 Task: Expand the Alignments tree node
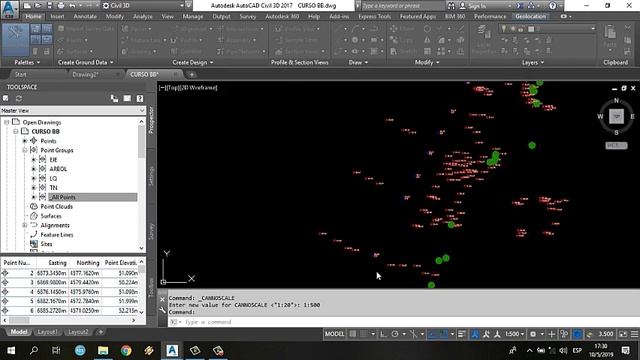pos(24,225)
